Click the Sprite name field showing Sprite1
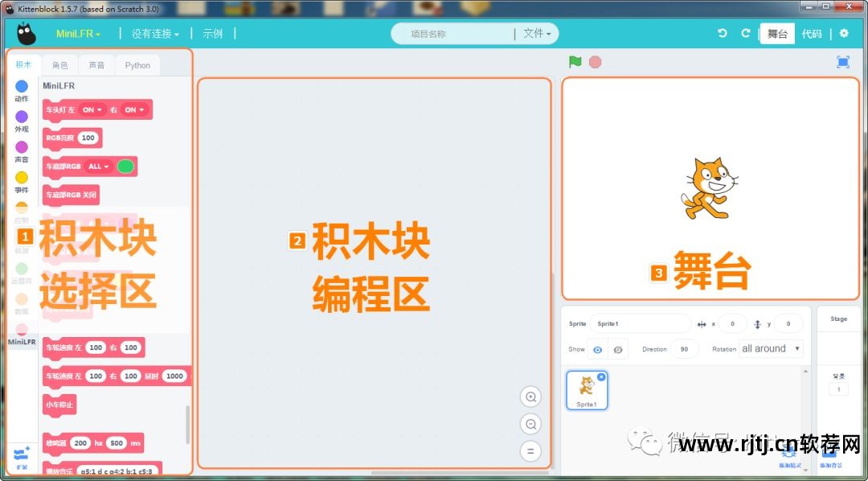The image size is (868, 481). [x=640, y=323]
